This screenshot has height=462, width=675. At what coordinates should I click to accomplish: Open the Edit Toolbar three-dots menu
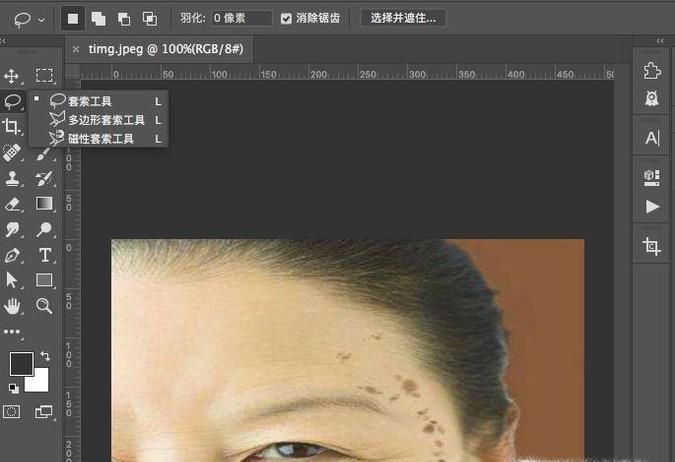tap(12, 332)
